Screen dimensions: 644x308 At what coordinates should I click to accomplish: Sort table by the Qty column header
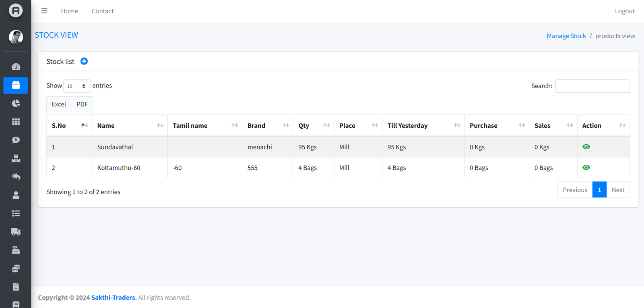(313, 126)
